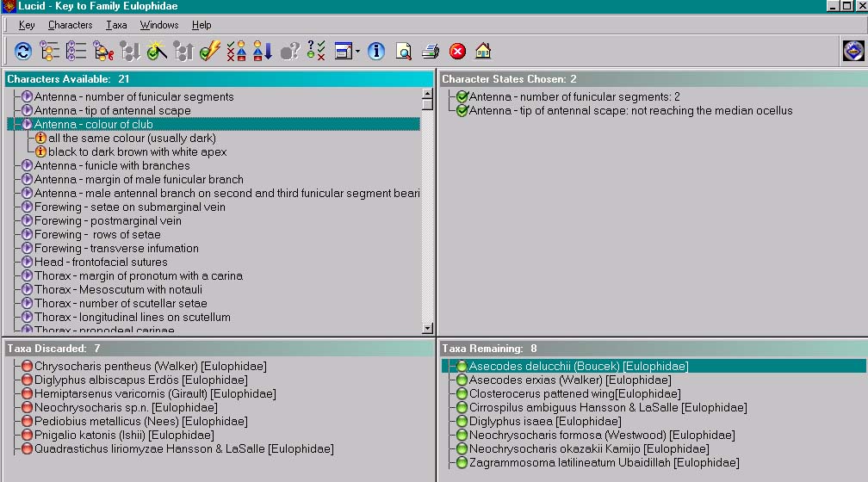Uncheck chosen state 'number of funicular segments: 2'

pos(462,97)
